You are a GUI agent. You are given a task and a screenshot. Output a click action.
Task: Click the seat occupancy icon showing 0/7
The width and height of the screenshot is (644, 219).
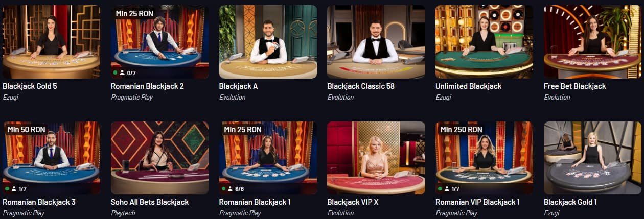[x=122, y=73]
